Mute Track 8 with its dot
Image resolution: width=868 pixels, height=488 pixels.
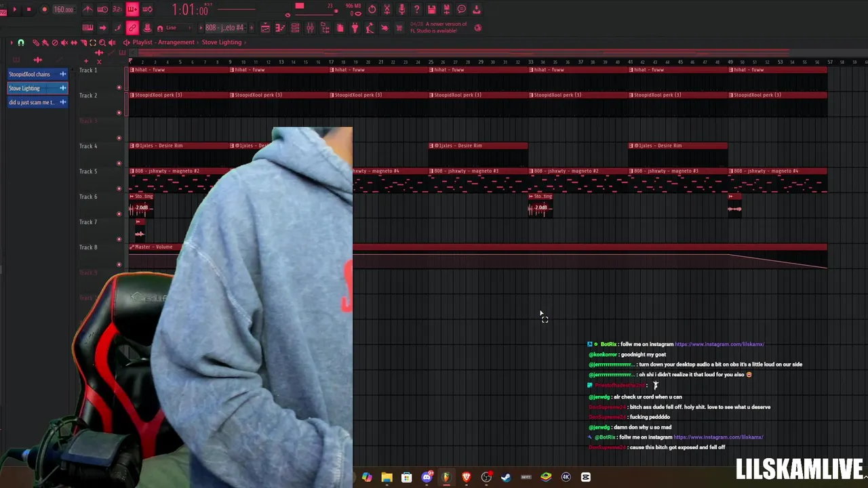(x=119, y=264)
